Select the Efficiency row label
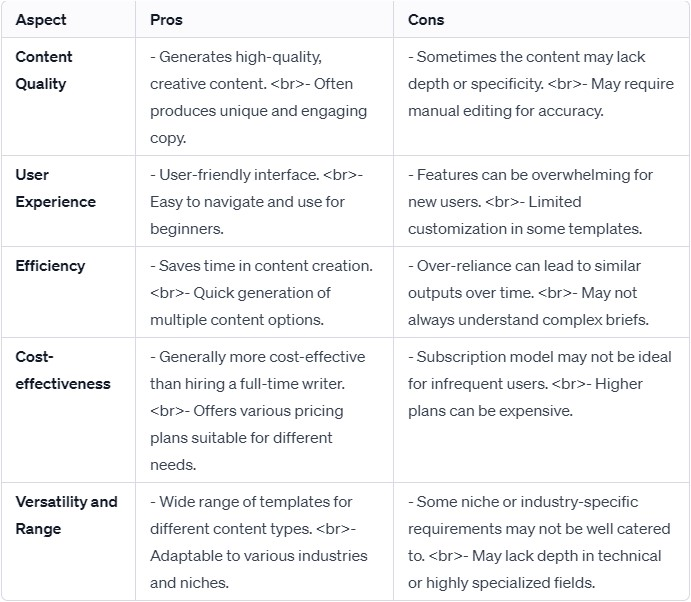This screenshot has width=691, height=602. point(50,266)
